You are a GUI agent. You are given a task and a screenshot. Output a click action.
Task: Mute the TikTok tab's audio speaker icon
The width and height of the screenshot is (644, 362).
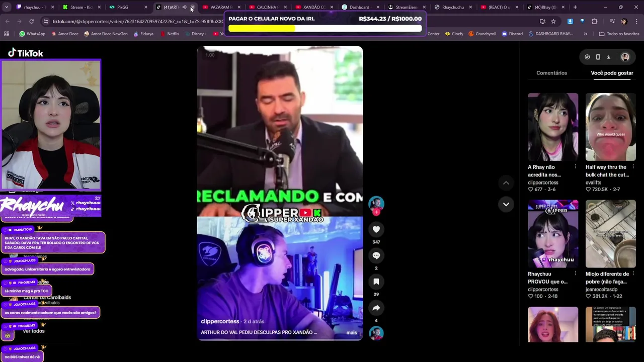point(184,7)
